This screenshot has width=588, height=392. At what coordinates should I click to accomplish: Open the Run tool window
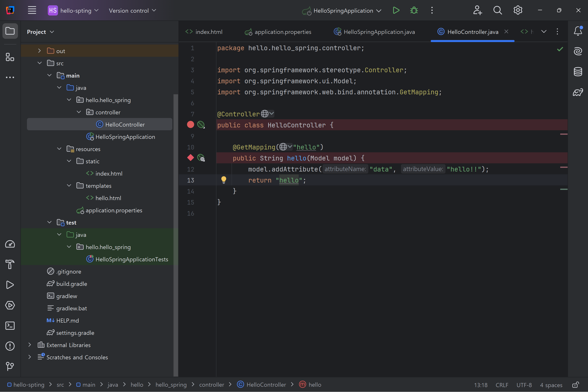10,285
